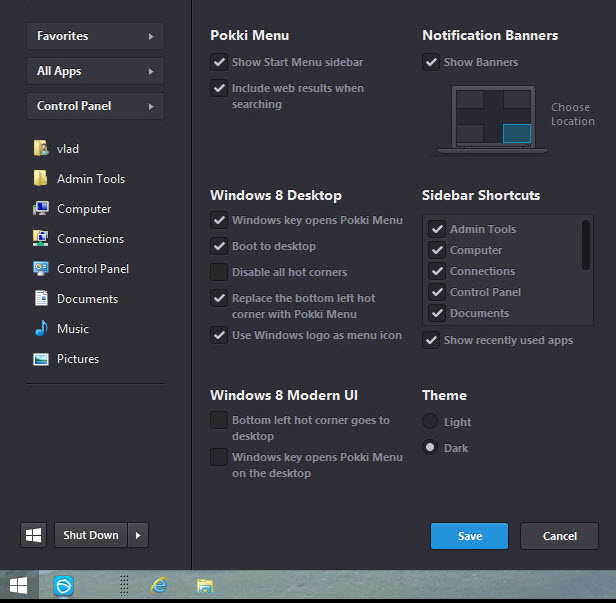Toggle Replace the bottom left hot corner option
Image resolution: width=616 pixels, height=603 pixels.
219,298
